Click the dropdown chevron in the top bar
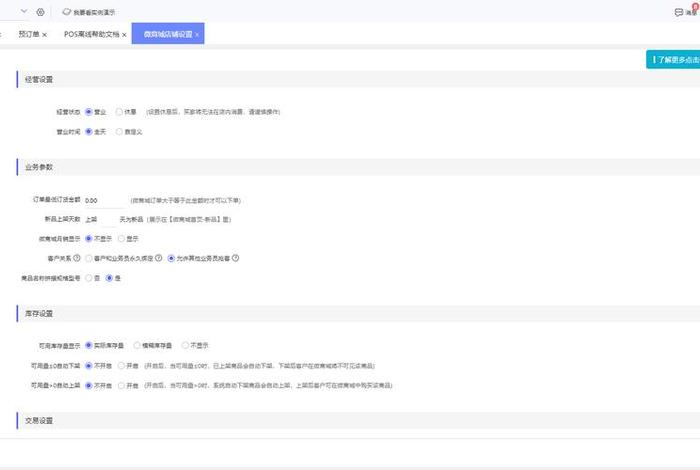This screenshot has height=470, width=700. [x=23, y=12]
